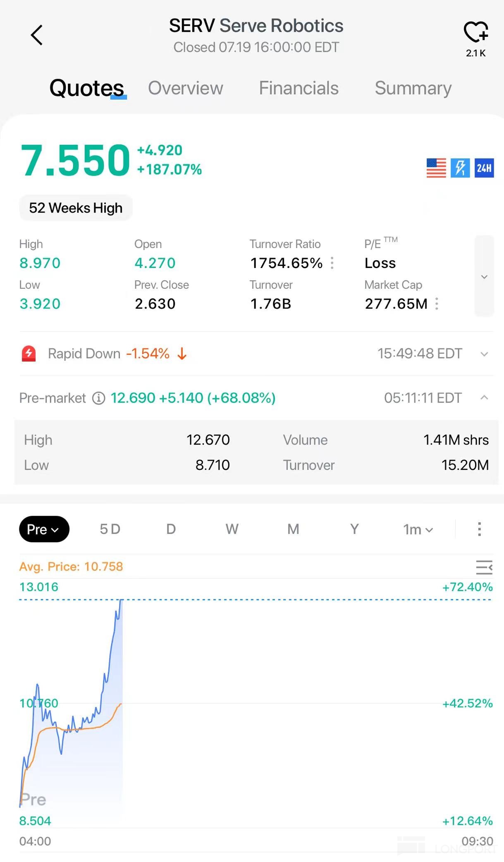Open the 1m interval dropdown
This screenshot has width=504, height=862.
[418, 529]
